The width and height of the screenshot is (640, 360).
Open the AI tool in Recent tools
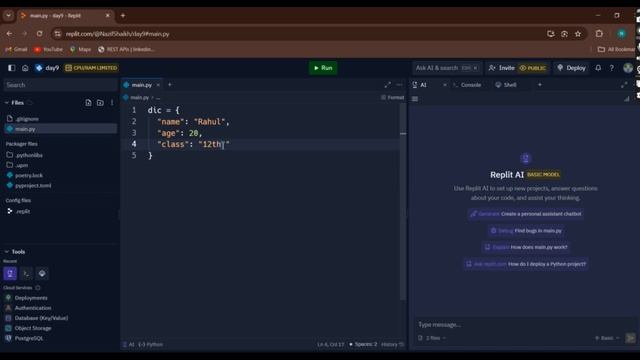[10, 273]
